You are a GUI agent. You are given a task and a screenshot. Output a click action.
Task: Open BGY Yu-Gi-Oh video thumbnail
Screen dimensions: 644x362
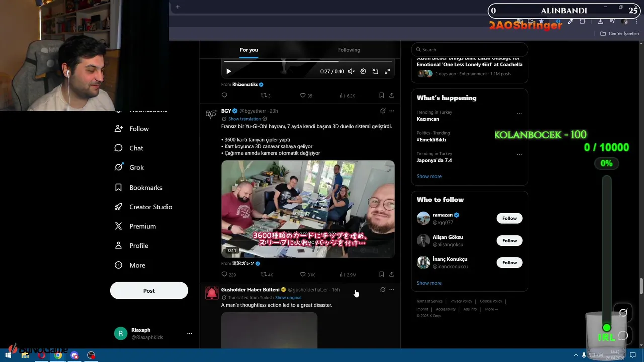click(x=308, y=209)
